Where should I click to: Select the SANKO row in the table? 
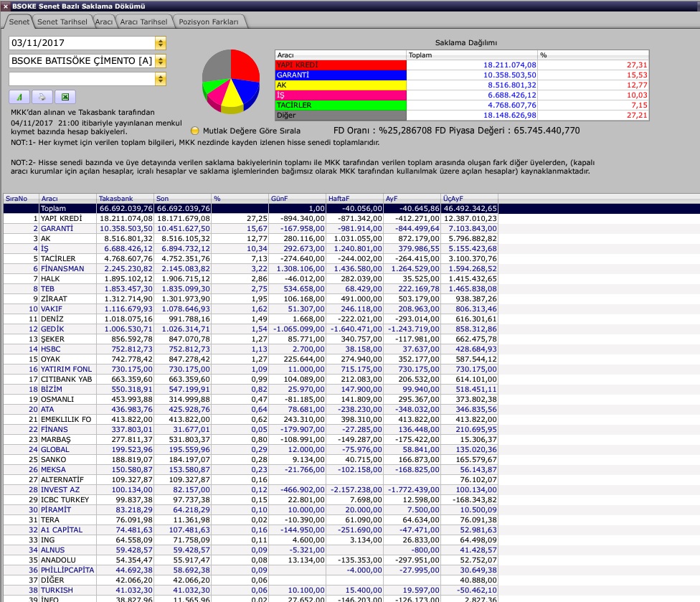pyautogui.click(x=250, y=459)
